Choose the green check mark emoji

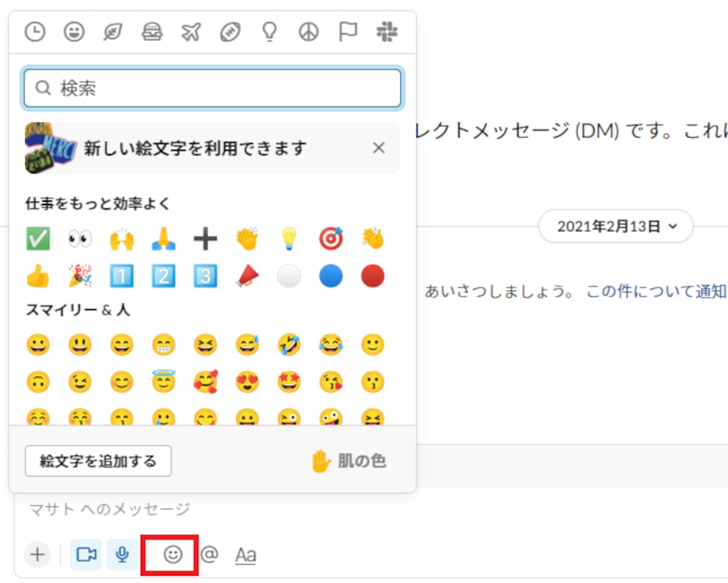pyautogui.click(x=38, y=239)
